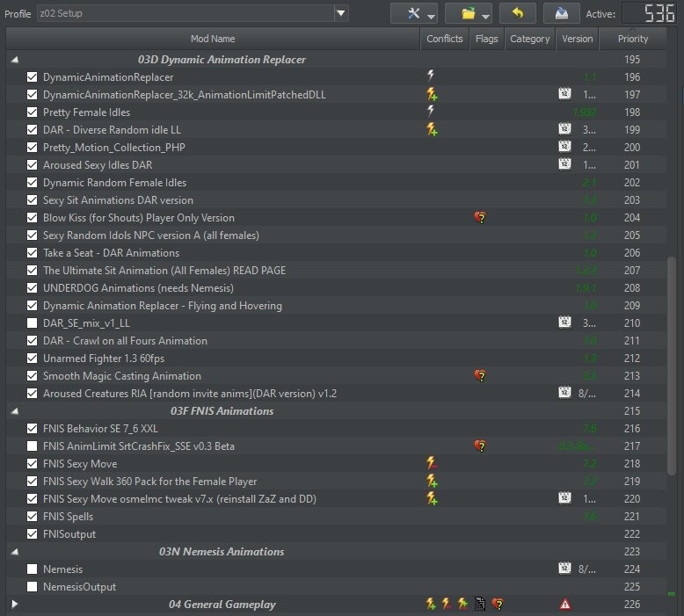684x616 pixels.
Task: Sort by the Conflicts column header
Action: click(x=445, y=39)
